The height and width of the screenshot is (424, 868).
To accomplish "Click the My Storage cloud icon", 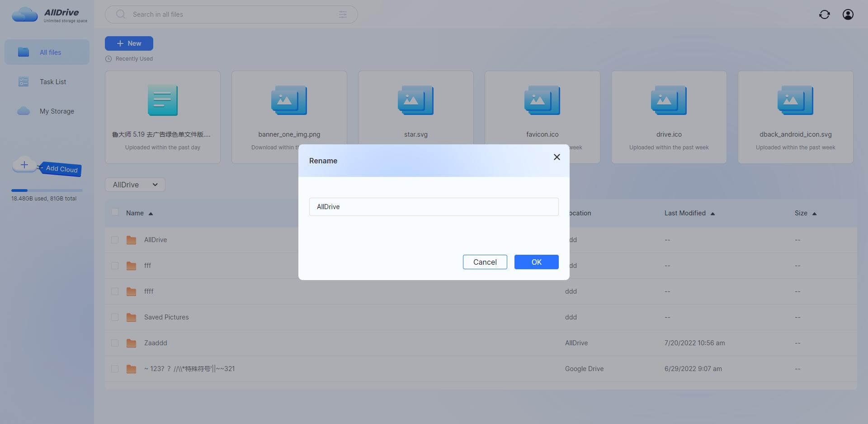I will click(x=24, y=111).
